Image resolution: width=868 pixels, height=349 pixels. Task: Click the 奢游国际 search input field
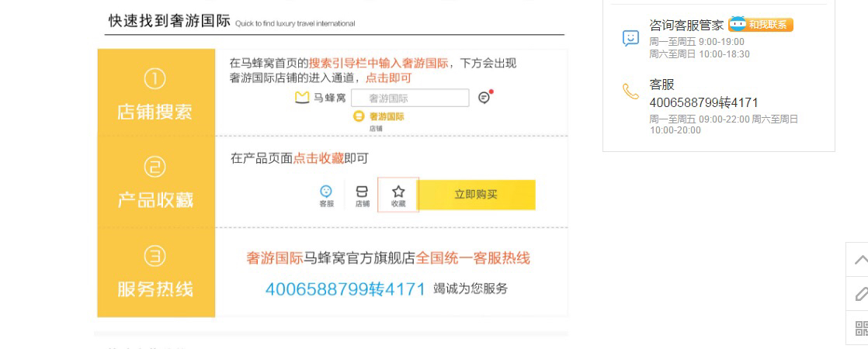410,98
